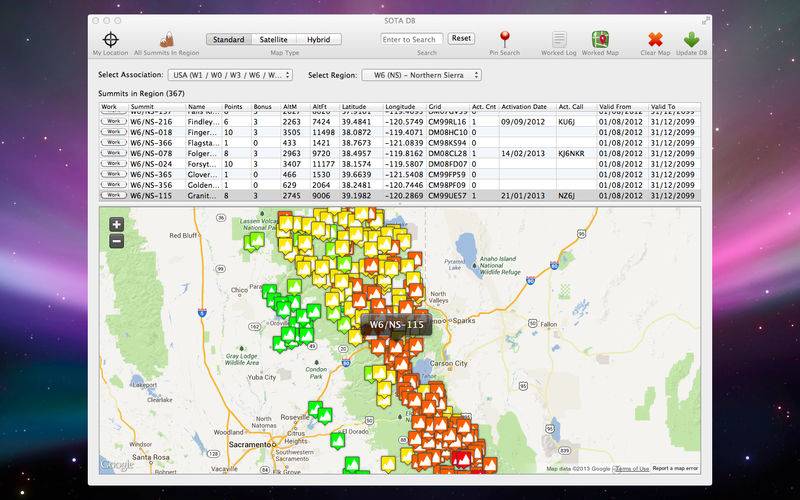
Task: Click the NZ6J activator callsign
Action: [x=567, y=196]
